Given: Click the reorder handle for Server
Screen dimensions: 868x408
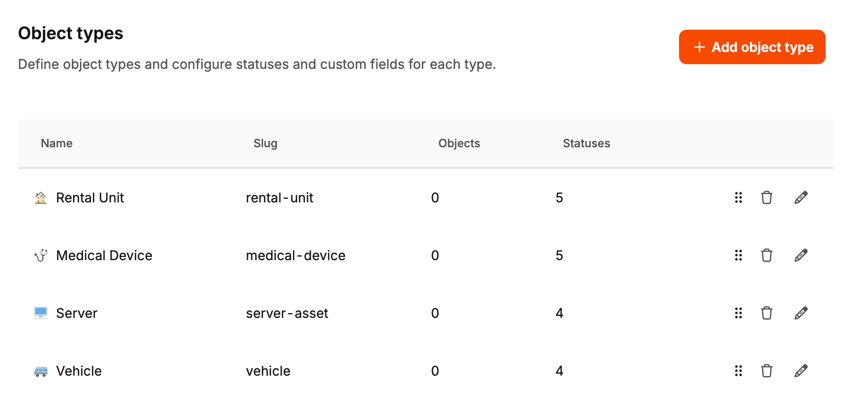Looking at the screenshot, I should tap(738, 313).
